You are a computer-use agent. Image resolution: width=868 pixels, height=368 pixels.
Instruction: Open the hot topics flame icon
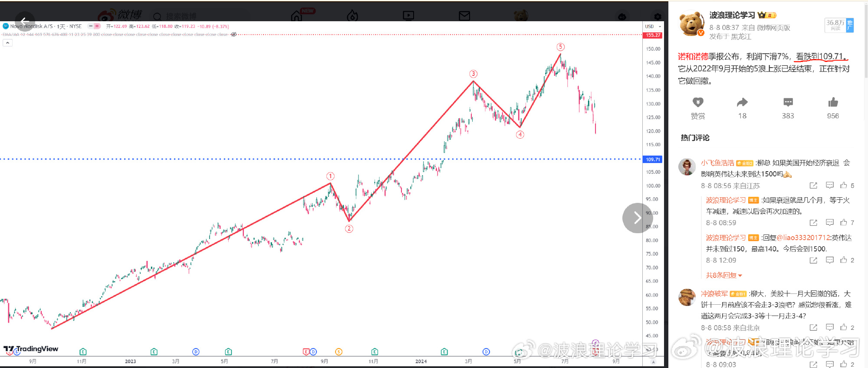[352, 16]
